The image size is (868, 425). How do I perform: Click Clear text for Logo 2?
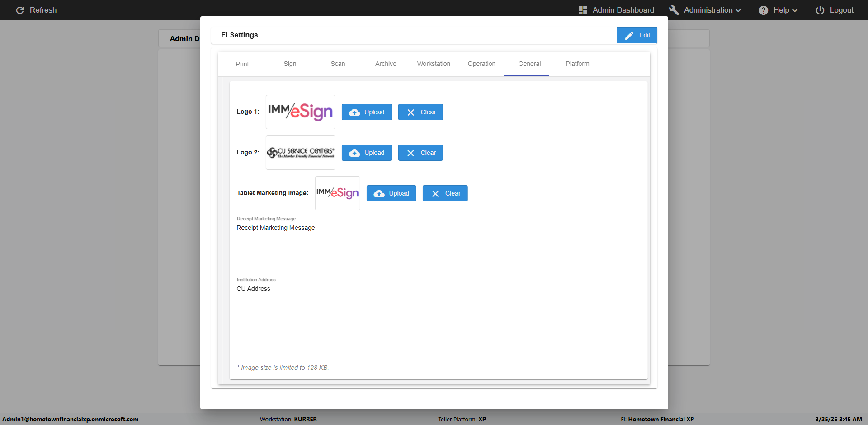click(x=428, y=153)
